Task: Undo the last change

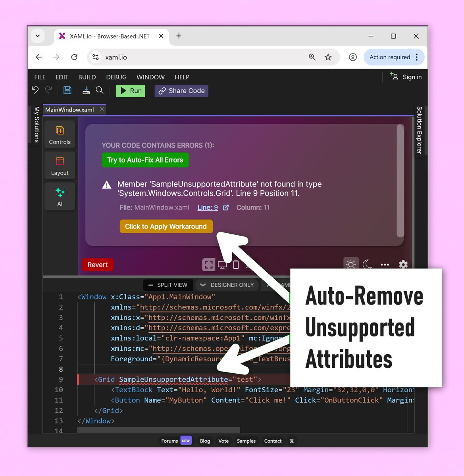Action: click(x=35, y=90)
